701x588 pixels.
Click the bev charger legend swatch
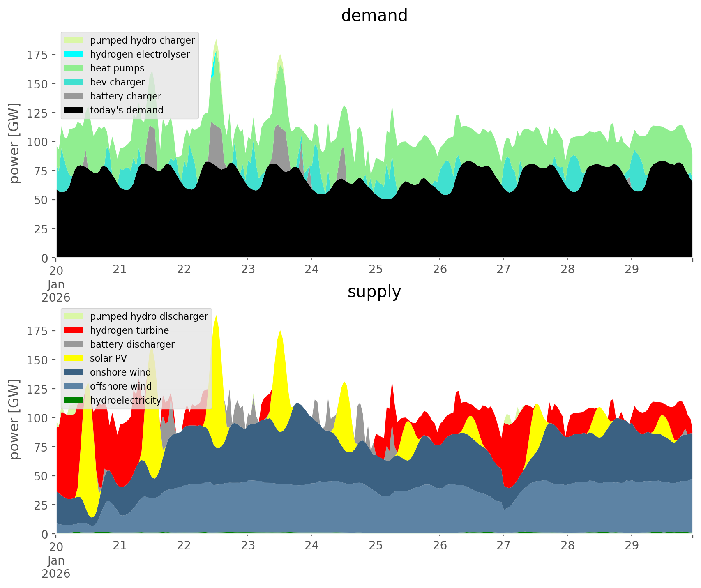(x=74, y=82)
